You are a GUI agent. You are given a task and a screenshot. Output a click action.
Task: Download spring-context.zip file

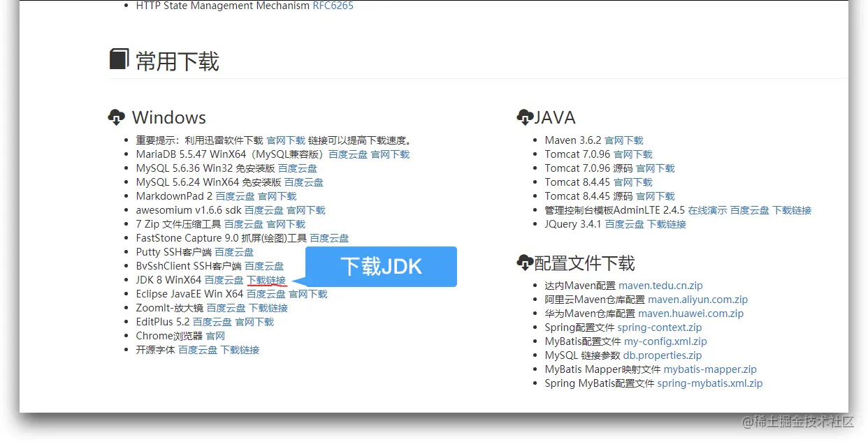[659, 327]
